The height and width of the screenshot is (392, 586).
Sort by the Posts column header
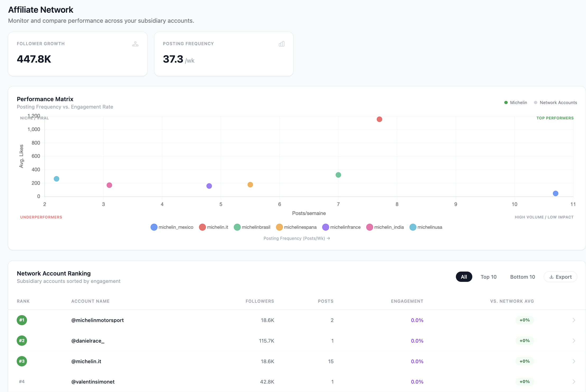coord(326,301)
